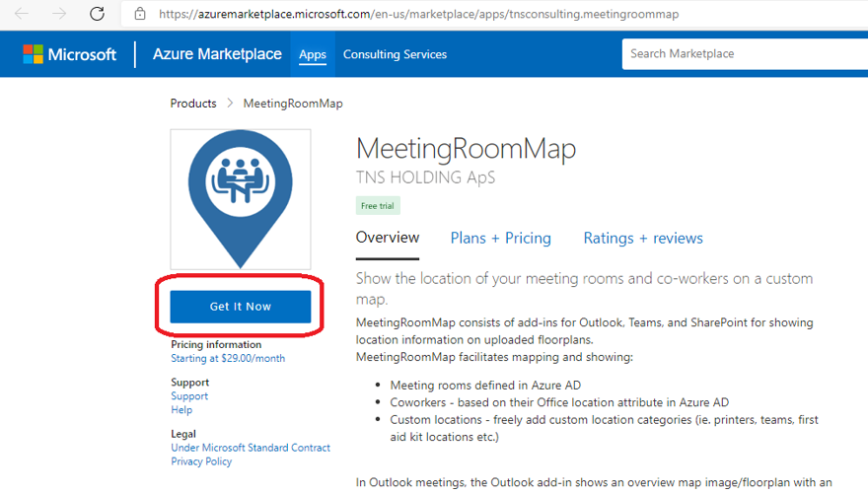
Task: Click the Pricing information heading
Action: click(216, 344)
